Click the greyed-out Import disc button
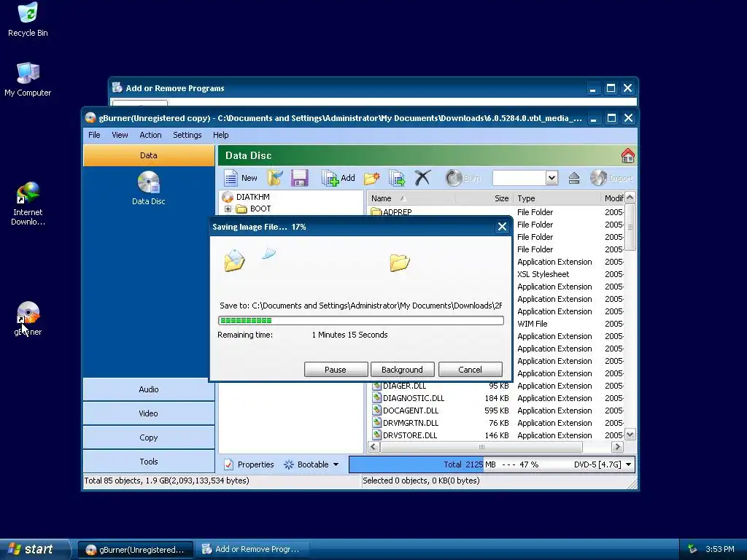Image resolution: width=747 pixels, height=560 pixels. [x=611, y=178]
